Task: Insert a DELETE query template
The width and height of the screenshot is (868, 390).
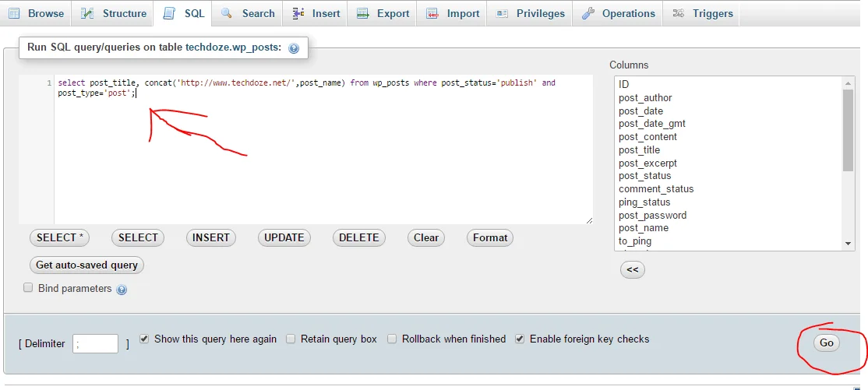Action: (x=358, y=238)
